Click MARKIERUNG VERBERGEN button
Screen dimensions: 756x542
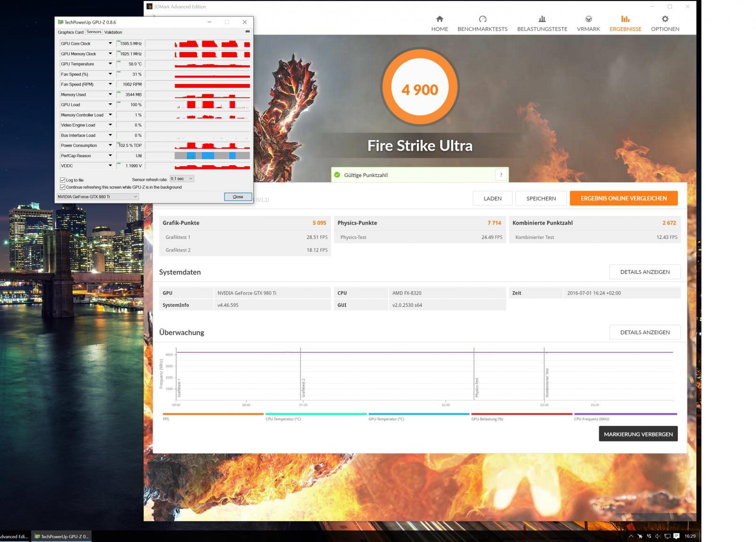(638, 434)
